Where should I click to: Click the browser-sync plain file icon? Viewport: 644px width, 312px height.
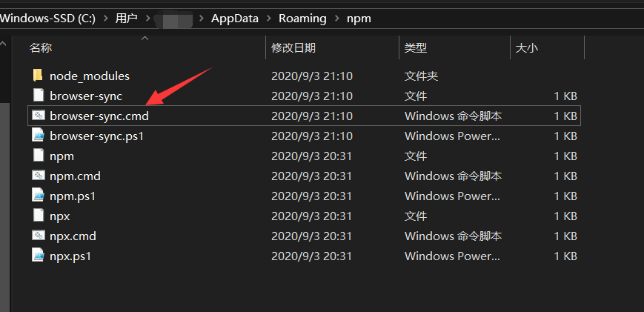pyautogui.click(x=38, y=96)
